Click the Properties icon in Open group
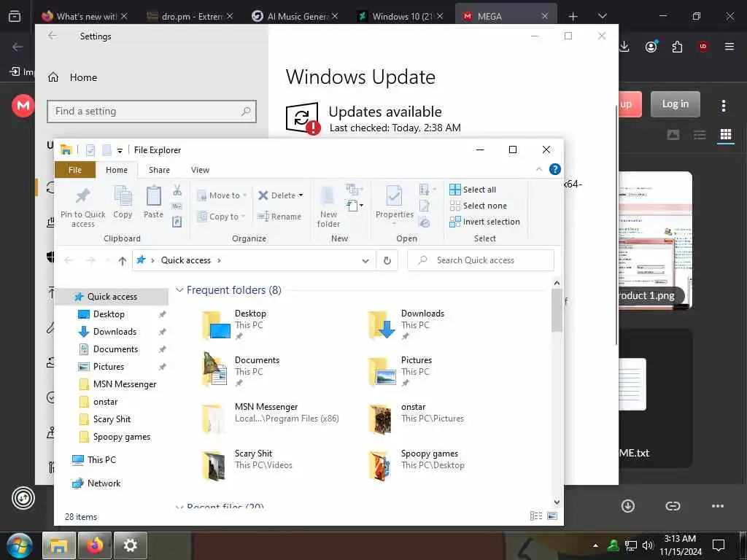 coord(394,196)
